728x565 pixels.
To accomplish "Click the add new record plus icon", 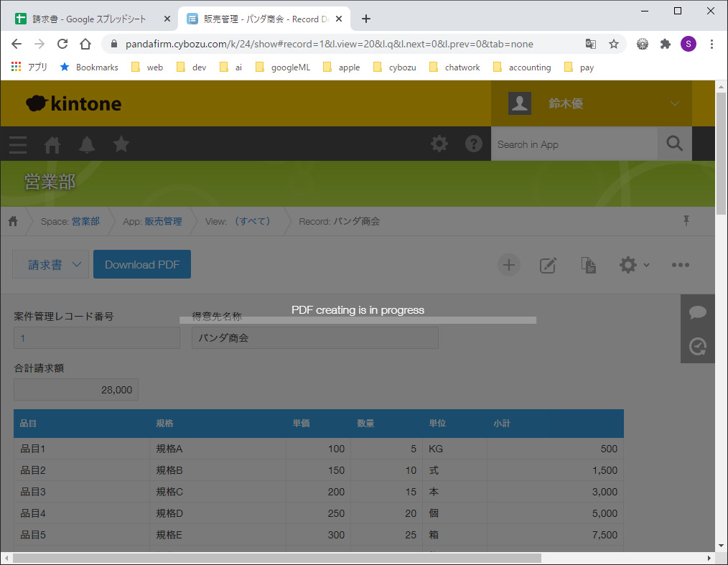I will pyautogui.click(x=508, y=265).
